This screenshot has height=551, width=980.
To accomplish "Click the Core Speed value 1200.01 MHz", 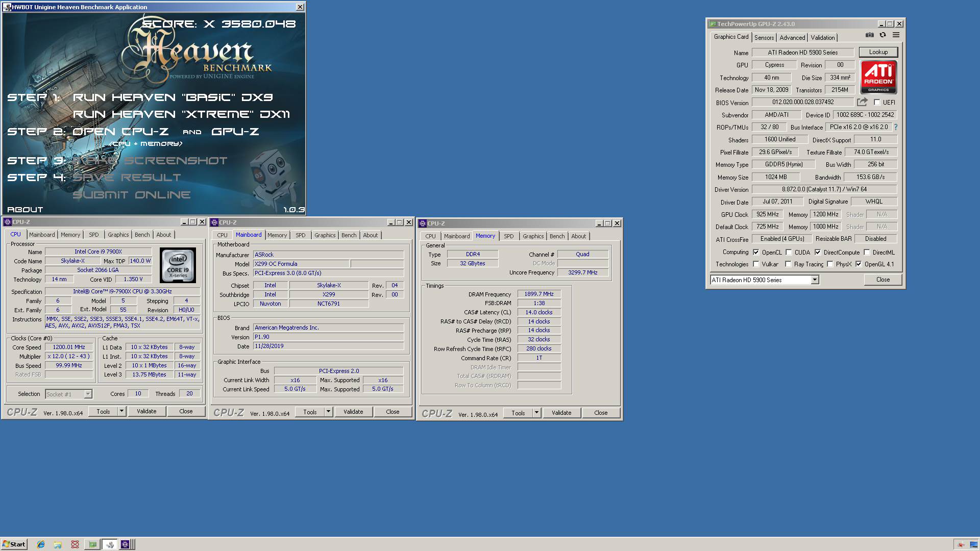I will pyautogui.click(x=69, y=347).
